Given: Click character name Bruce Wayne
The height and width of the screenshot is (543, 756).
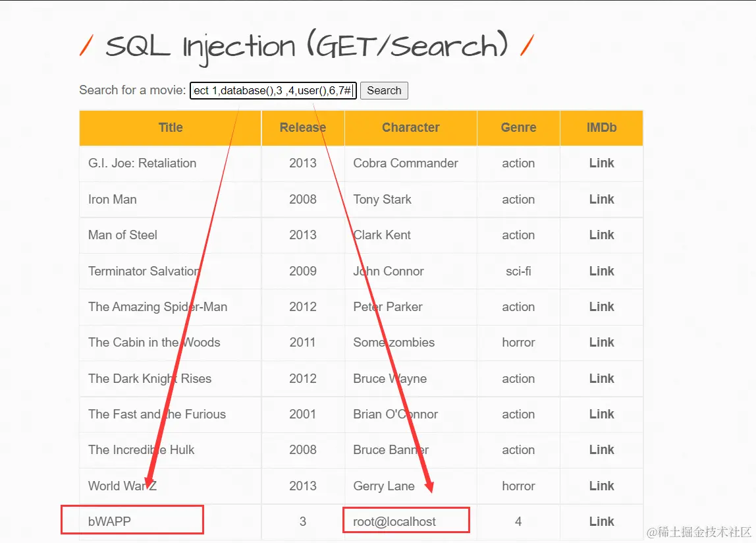Looking at the screenshot, I should click(390, 378).
